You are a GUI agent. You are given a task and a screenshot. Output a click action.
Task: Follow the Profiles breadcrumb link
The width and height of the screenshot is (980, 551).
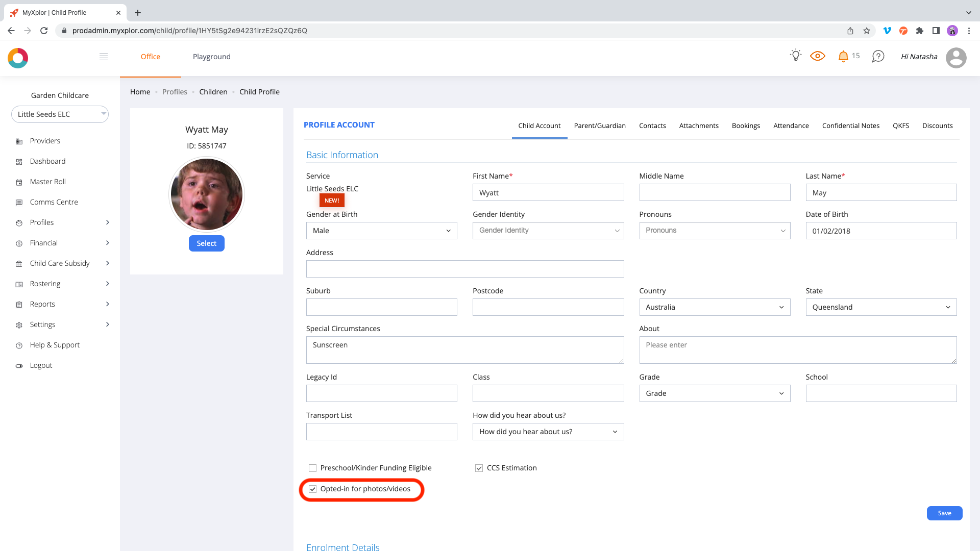tap(175, 92)
